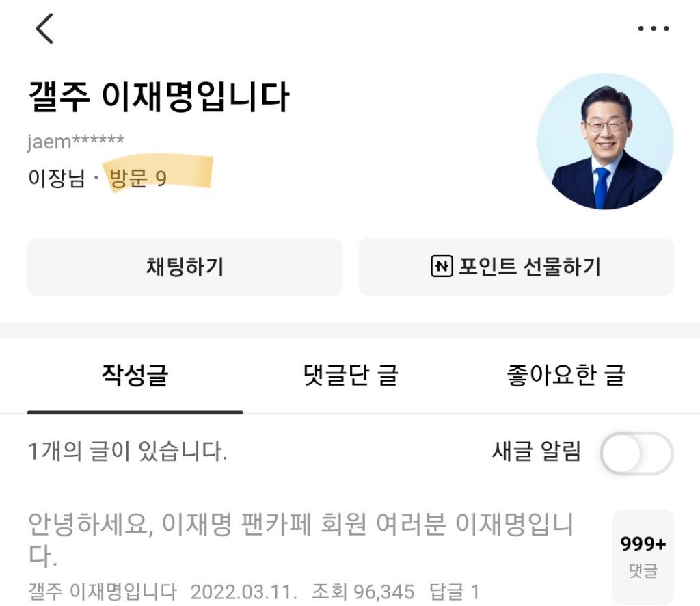The height and width of the screenshot is (606, 700).
Task: Select the 작성글 tab
Action: 135,375
